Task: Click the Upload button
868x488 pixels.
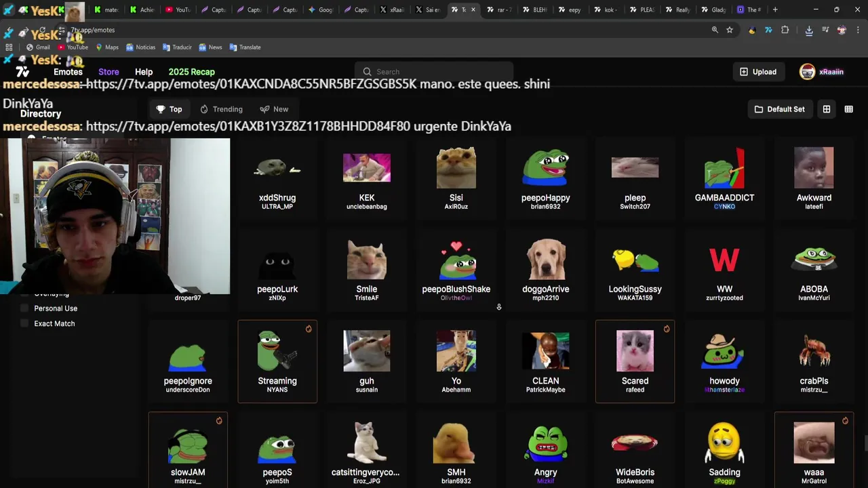Action: 758,72
